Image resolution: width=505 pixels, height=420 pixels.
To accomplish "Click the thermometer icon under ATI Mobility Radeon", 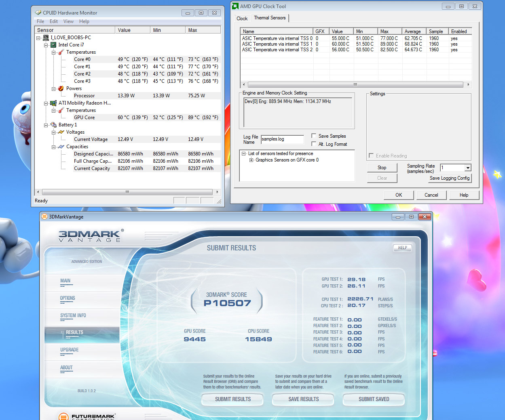I will click(61, 110).
